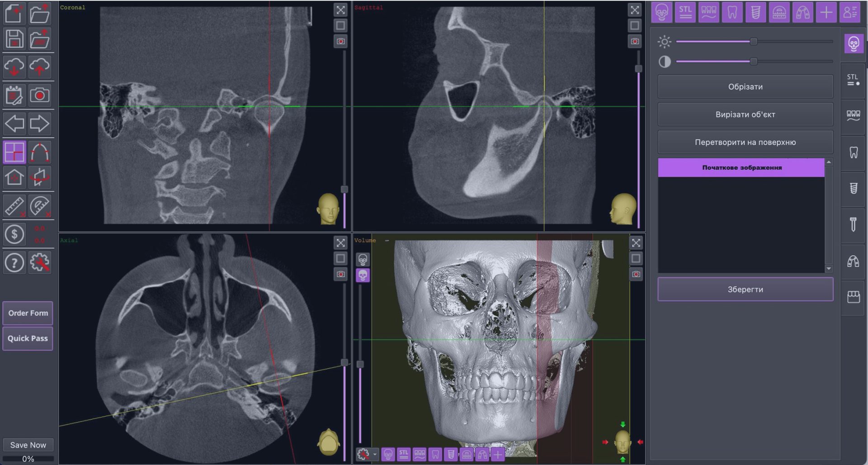Click the Зберегти button
Image resolution: width=868 pixels, height=465 pixels.
point(745,289)
